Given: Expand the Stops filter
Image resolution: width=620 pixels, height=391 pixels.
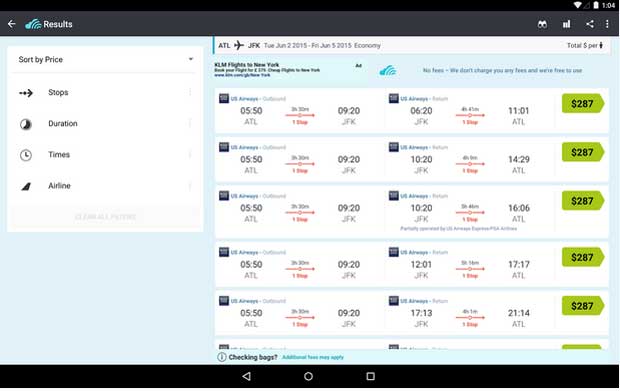Looking at the screenshot, I should pos(105,93).
